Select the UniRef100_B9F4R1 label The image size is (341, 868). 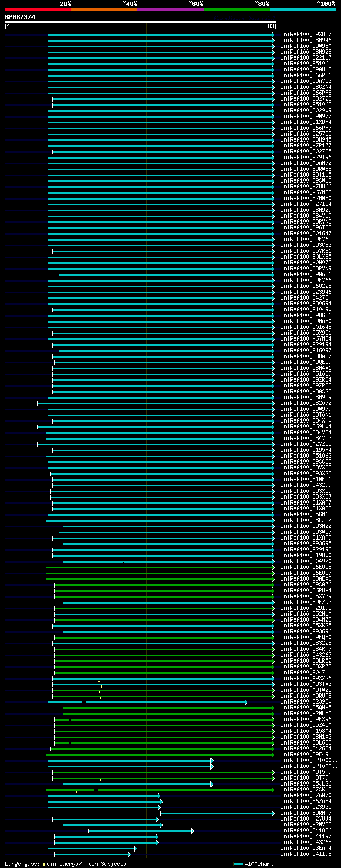coord(306,754)
